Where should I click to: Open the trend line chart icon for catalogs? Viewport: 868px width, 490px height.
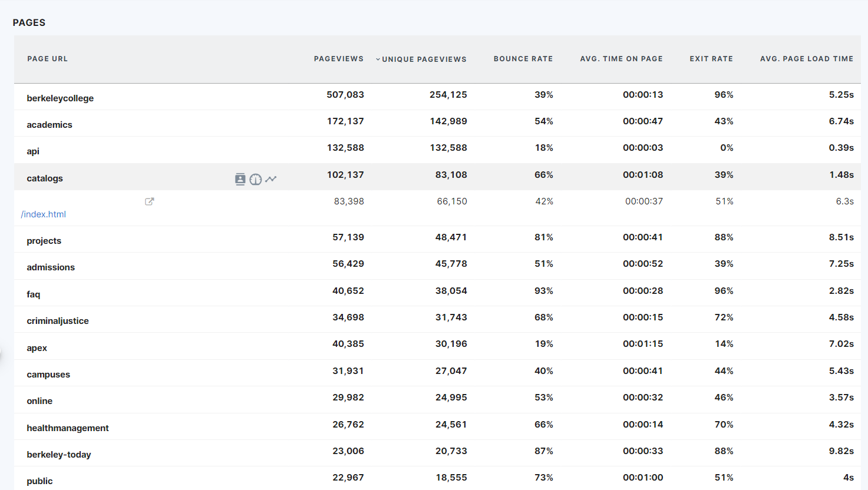click(x=270, y=179)
